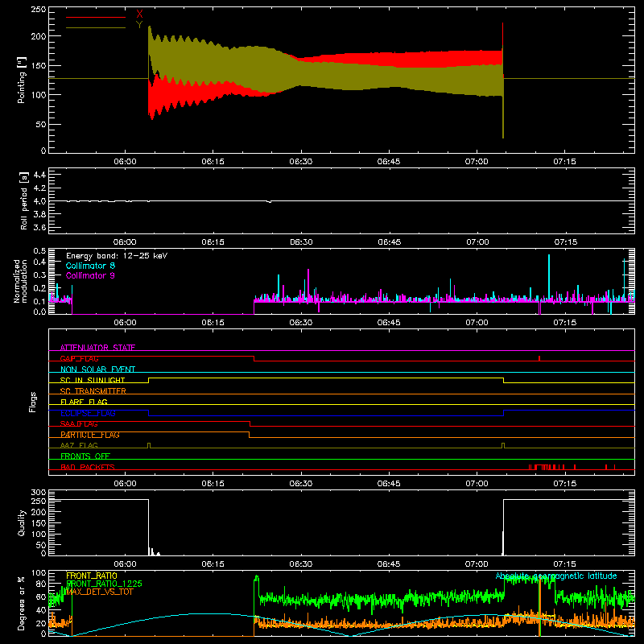644x644 pixels.
Task: Click the green FRONTS_OFF flag label
Action: pyautogui.click(x=85, y=456)
